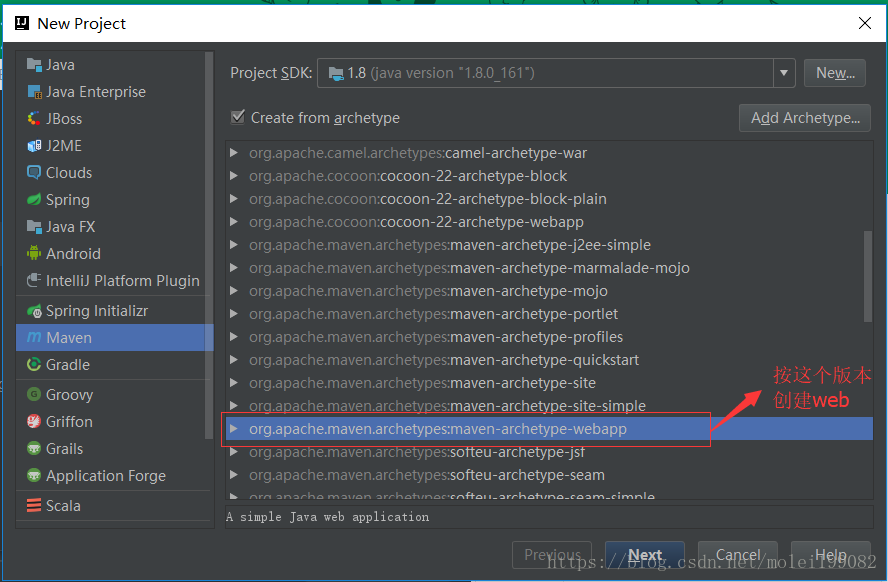Click the J2ME icon
This screenshot has width=888, height=582.
pos(34,146)
